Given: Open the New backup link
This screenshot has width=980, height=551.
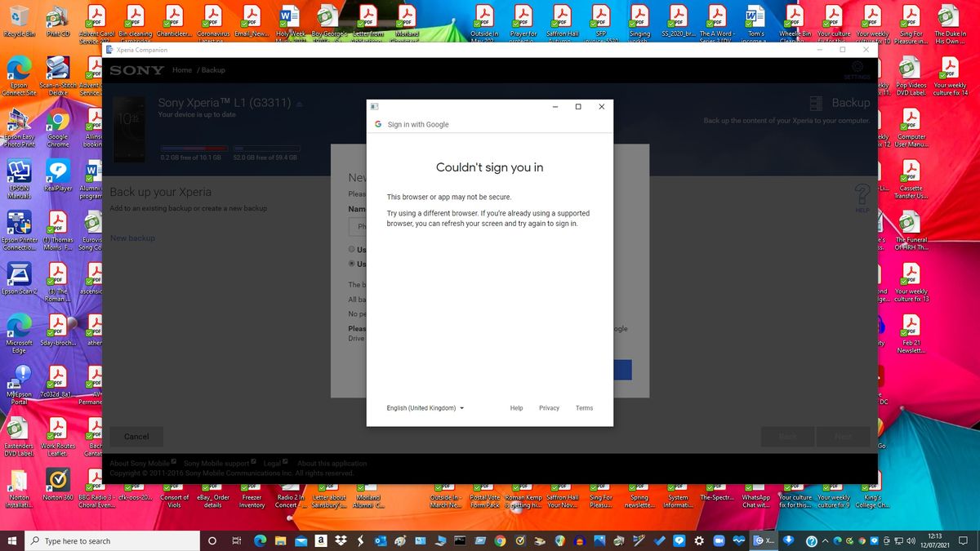Looking at the screenshot, I should (x=132, y=238).
